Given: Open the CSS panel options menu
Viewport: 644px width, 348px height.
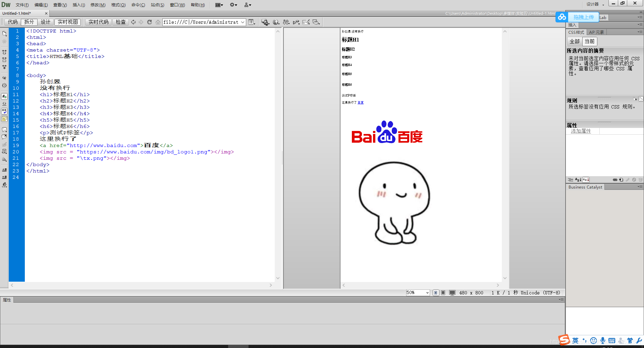Looking at the screenshot, I should 640,32.
